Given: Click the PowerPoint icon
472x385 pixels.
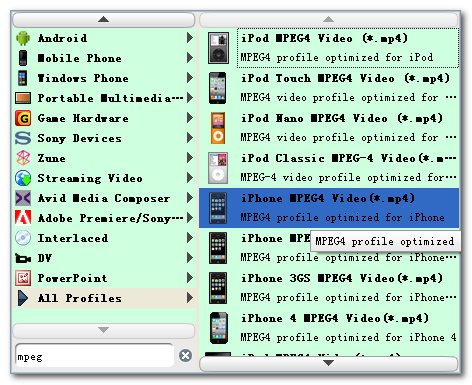Looking at the screenshot, I should [23, 278].
